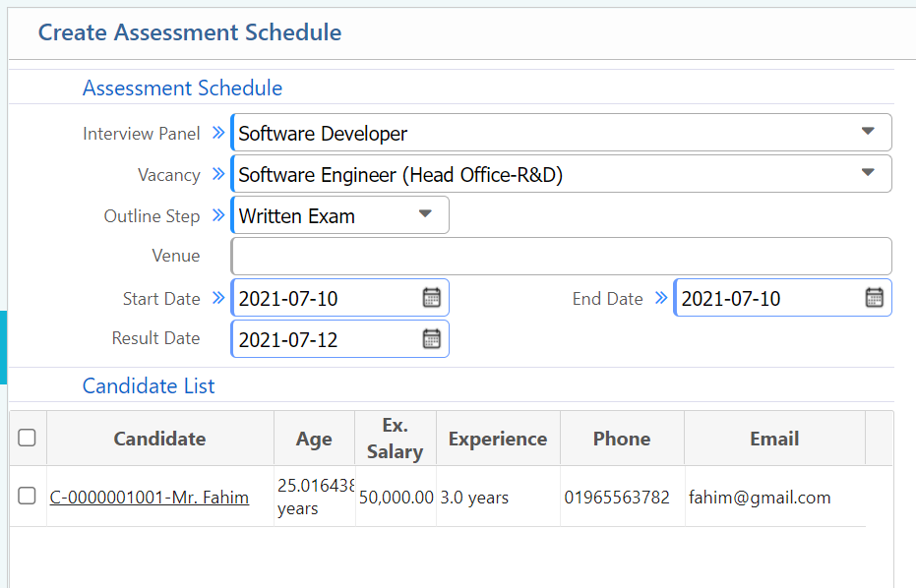Click the Candidate column header to sort
The height and width of the screenshot is (588, 916).
click(159, 438)
